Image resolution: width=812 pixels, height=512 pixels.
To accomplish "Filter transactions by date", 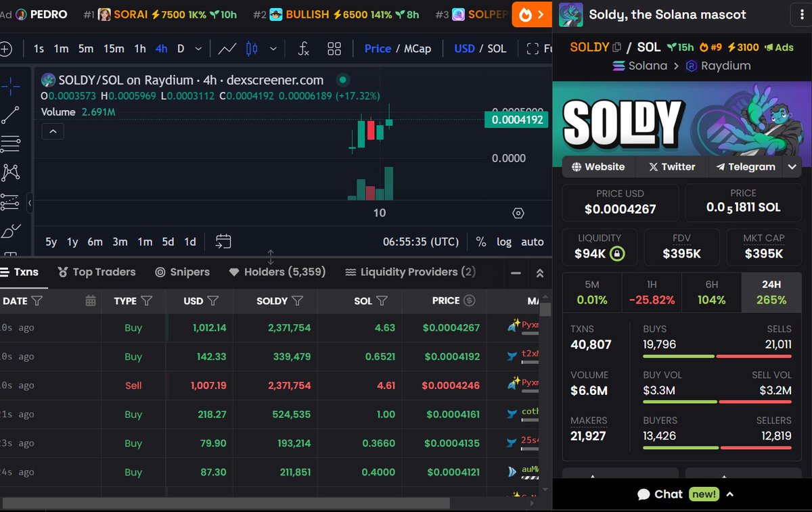I will [37, 301].
